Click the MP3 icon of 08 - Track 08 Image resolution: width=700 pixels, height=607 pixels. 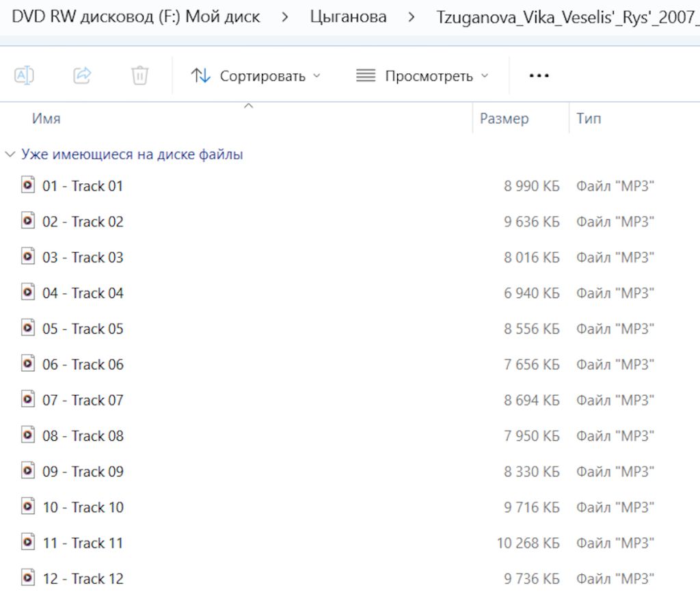(27, 435)
